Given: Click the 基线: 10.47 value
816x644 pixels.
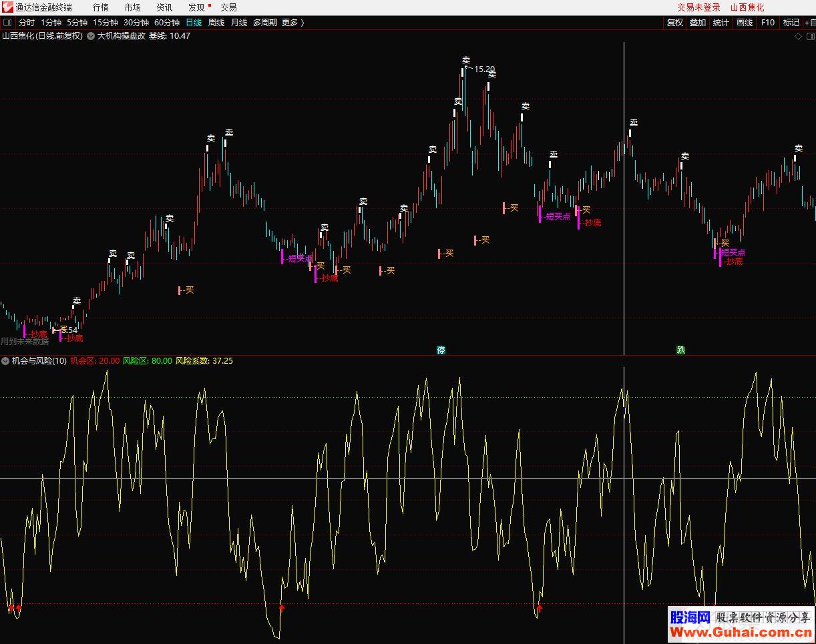Looking at the screenshot, I should click(x=170, y=36).
